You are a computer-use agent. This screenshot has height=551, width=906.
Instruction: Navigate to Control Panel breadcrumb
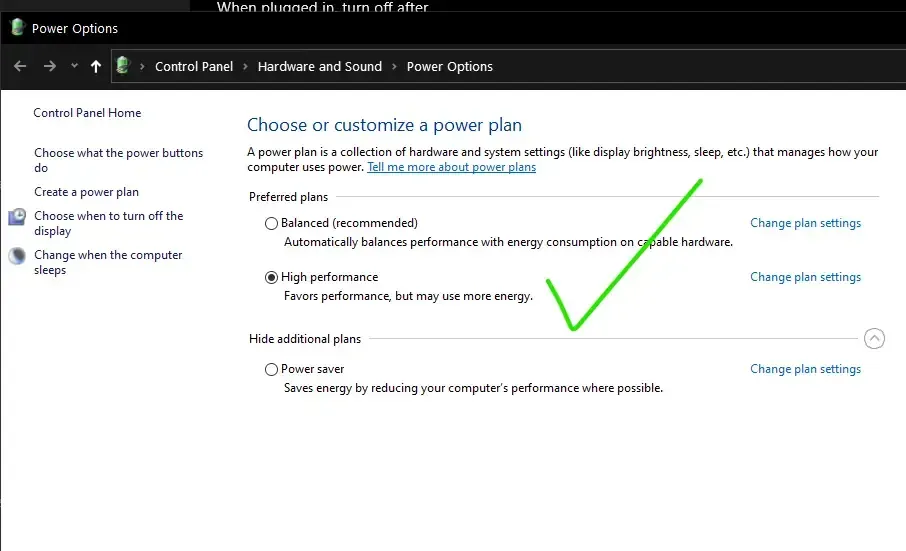[194, 66]
